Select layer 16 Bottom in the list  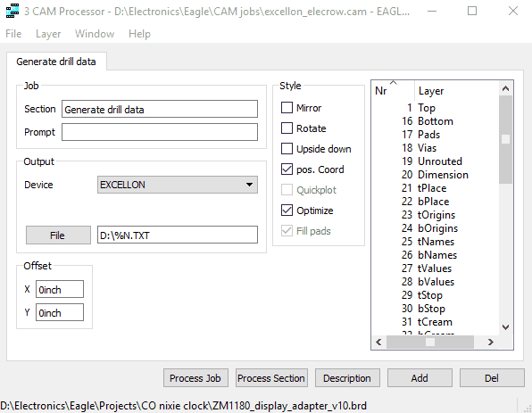[x=436, y=121]
